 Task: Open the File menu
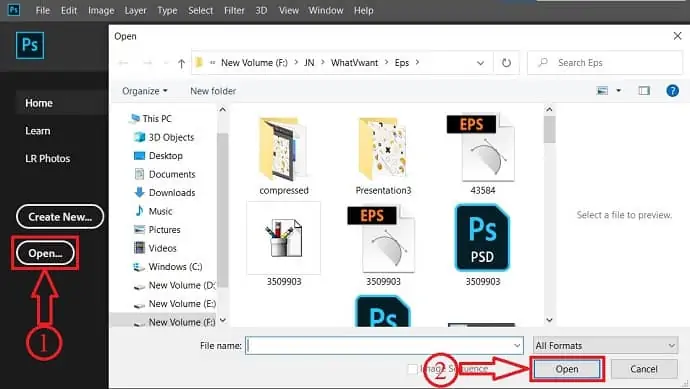point(42,10)
